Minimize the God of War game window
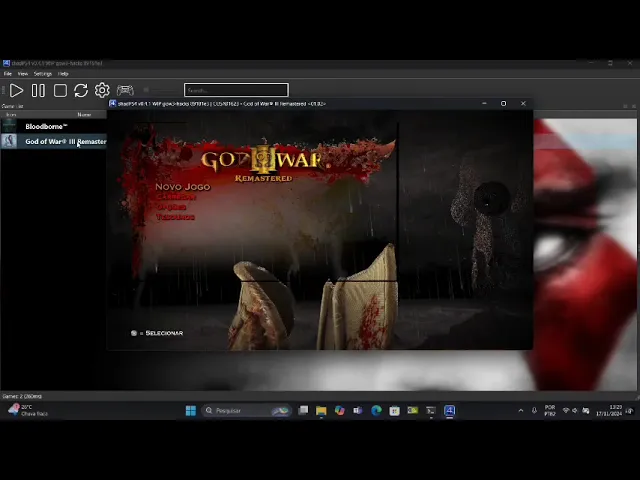Image resolution: width=640 pixels, height=480 pixels. [484, 104]
